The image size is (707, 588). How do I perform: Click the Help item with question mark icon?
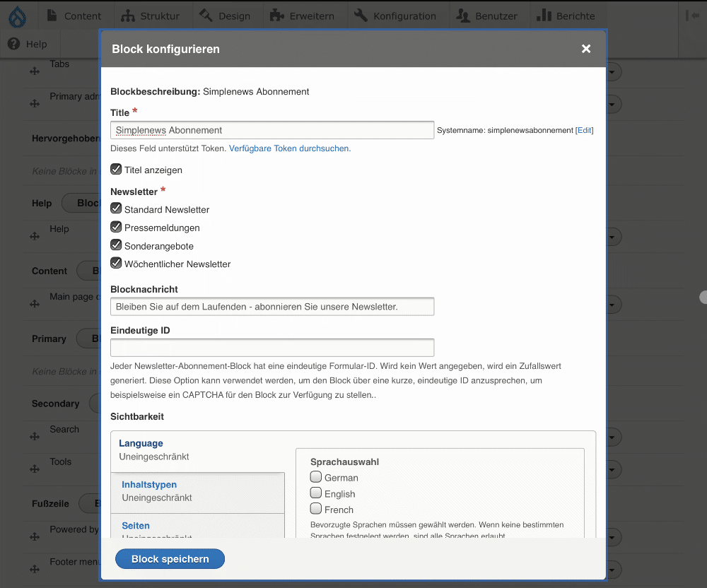point(28,44)
